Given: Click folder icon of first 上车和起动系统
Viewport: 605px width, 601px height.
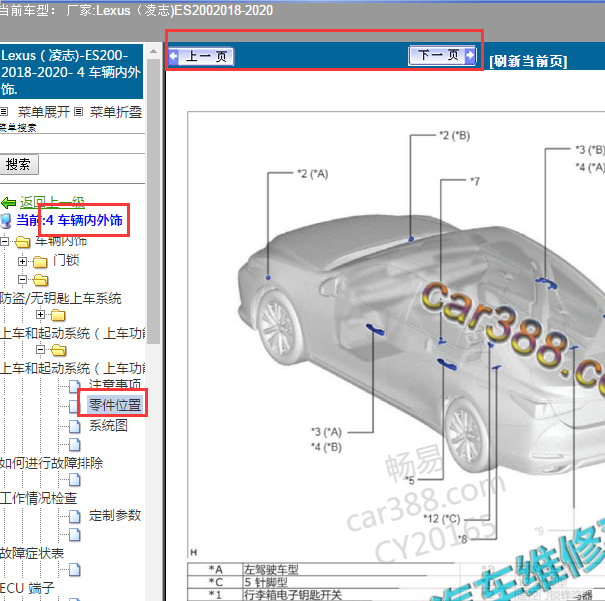Looking at the screenshot, I should coord(58,315).
